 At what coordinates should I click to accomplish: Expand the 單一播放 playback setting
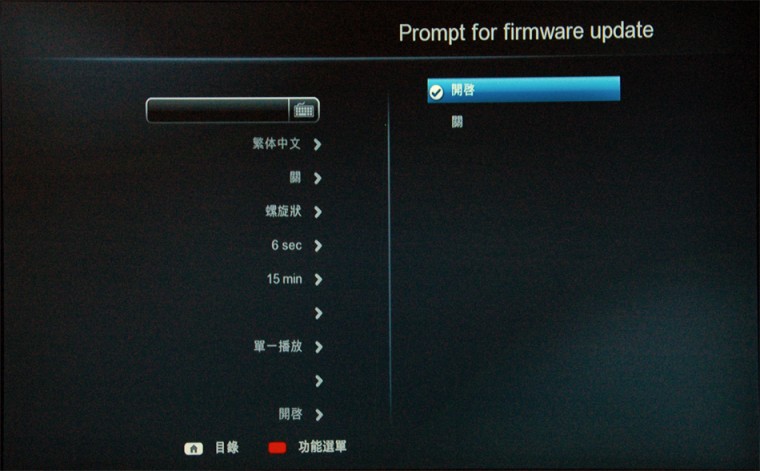click(318, 347)
